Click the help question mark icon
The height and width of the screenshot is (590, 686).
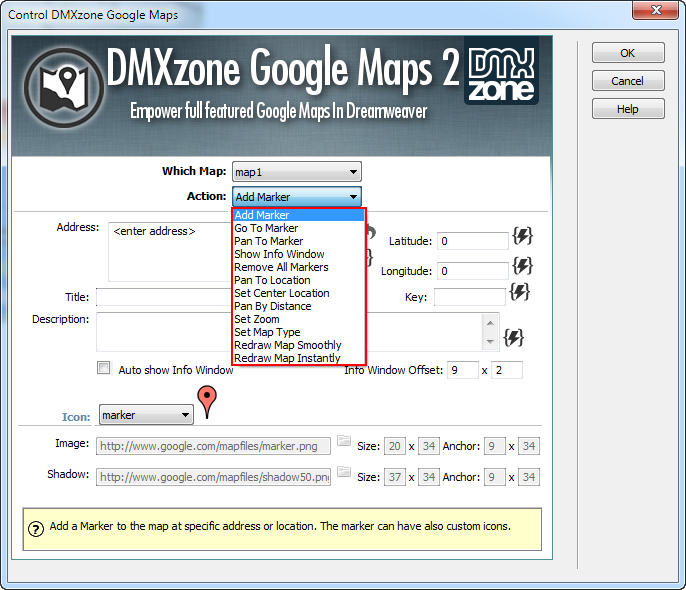coord(36,529)
